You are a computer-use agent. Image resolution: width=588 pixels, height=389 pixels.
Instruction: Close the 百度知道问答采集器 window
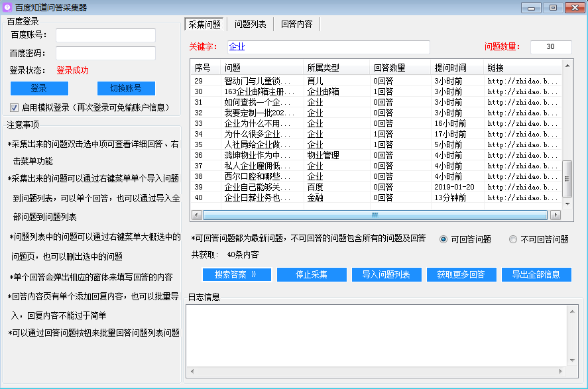point(575,8)
